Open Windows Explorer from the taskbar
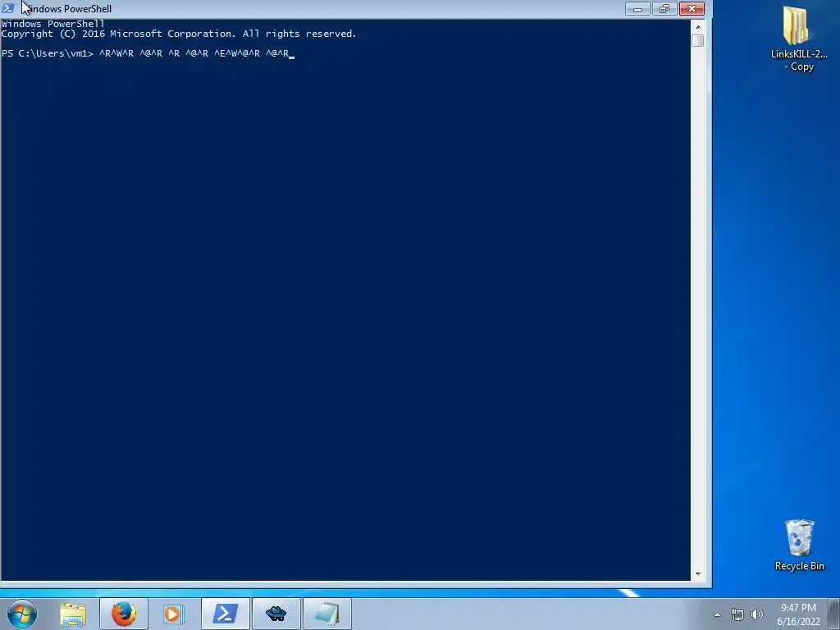 click(x=73, y=614)
